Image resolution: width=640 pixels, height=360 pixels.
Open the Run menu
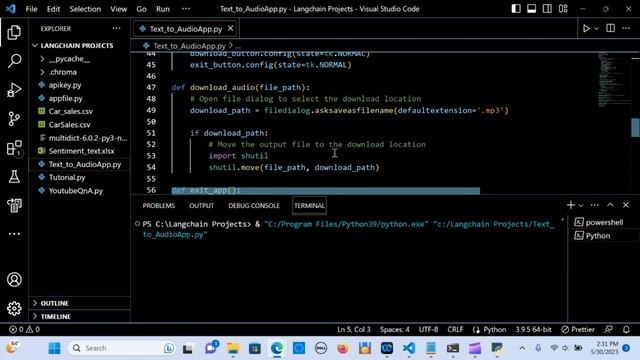(162, 9)
